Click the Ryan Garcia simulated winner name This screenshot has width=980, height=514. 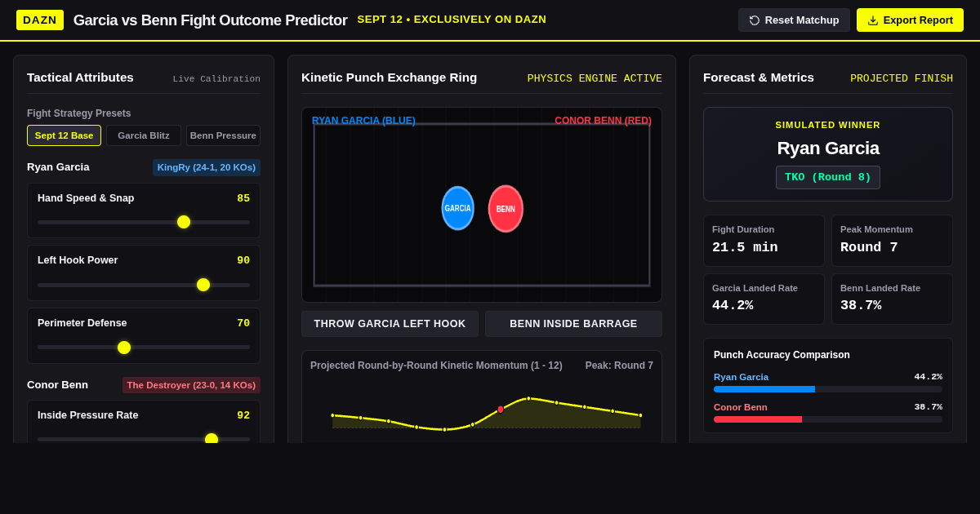(x=828, y=148)
